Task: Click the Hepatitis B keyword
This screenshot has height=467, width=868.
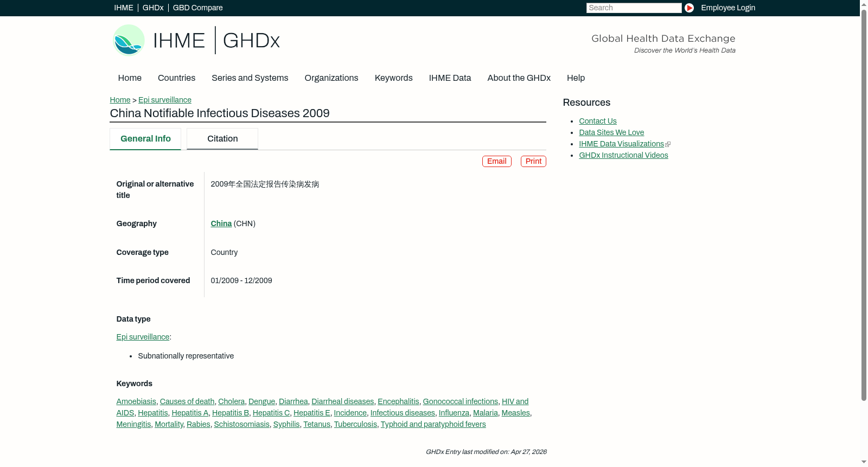Action: (x=231, y=413)
